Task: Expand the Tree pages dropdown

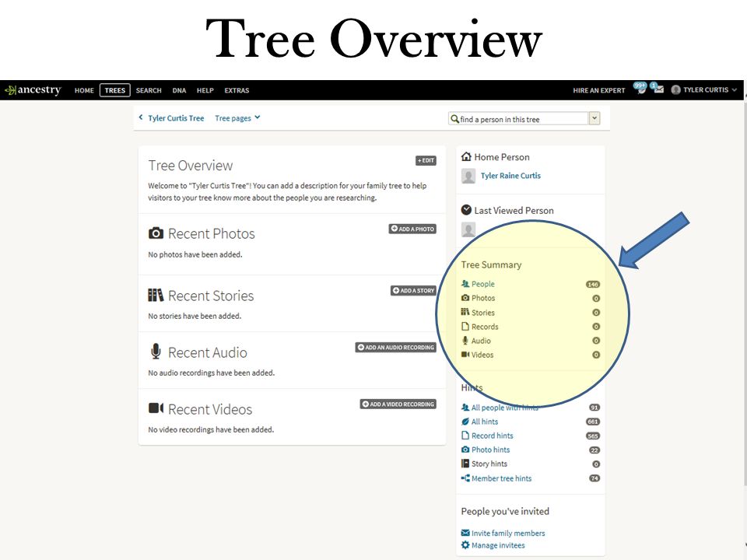Action: point(237,118)
